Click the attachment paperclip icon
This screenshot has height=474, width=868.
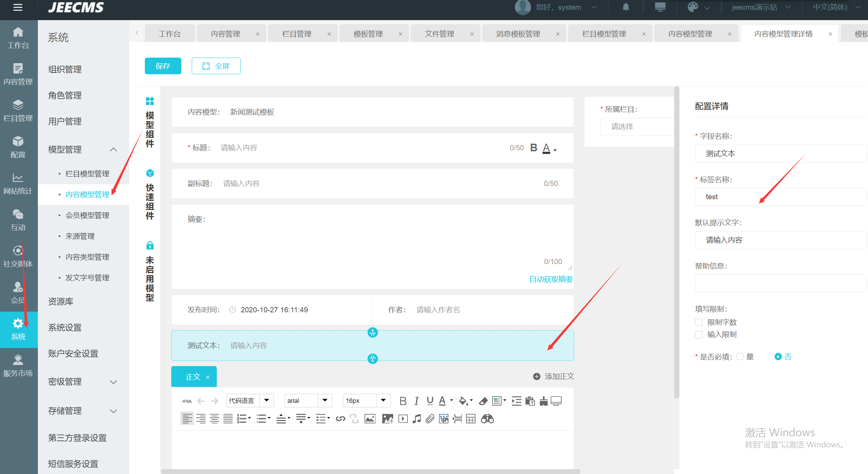pos(430,419)
